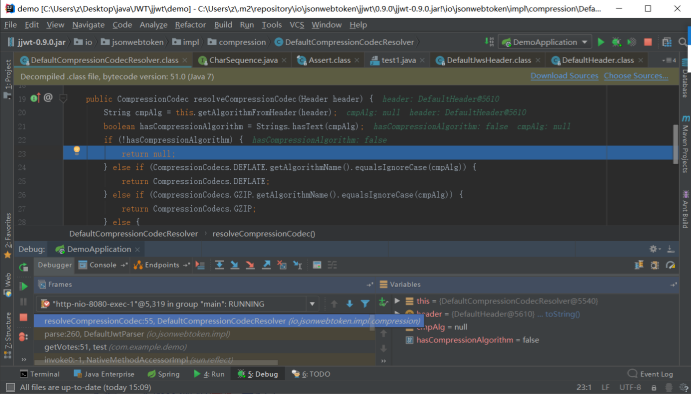Open the Evaluate Expression calculator icon
Image resolution: width=691 pixels, height=394 pixels.
click(317, 265)
